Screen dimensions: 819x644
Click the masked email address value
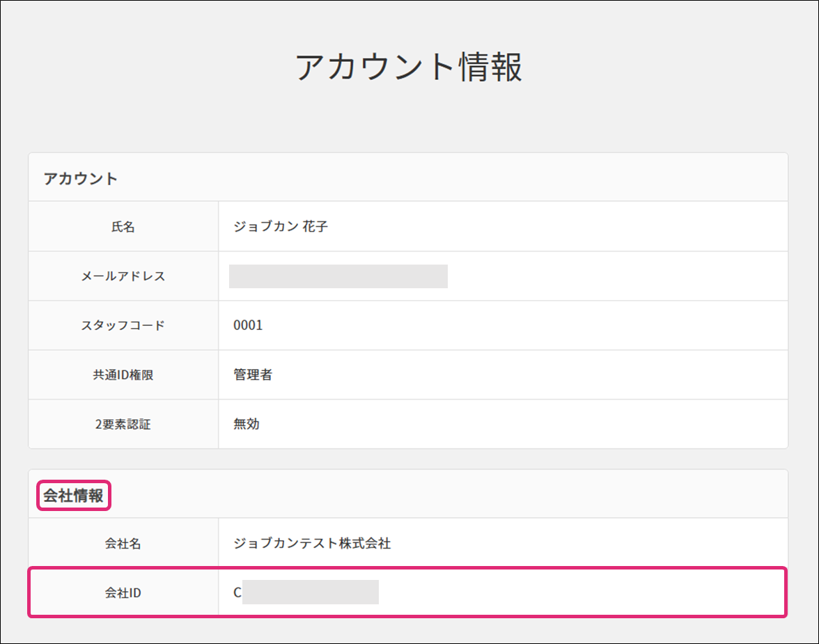pos(338,276)
